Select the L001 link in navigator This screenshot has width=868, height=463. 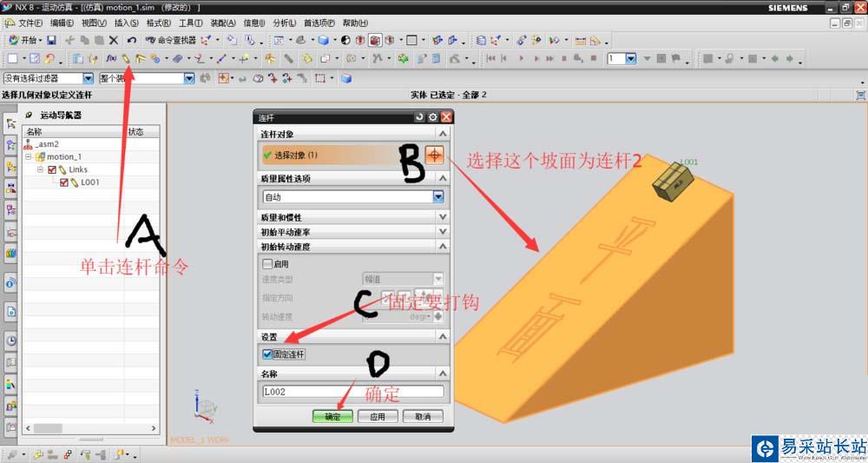(x=90, y=182)
